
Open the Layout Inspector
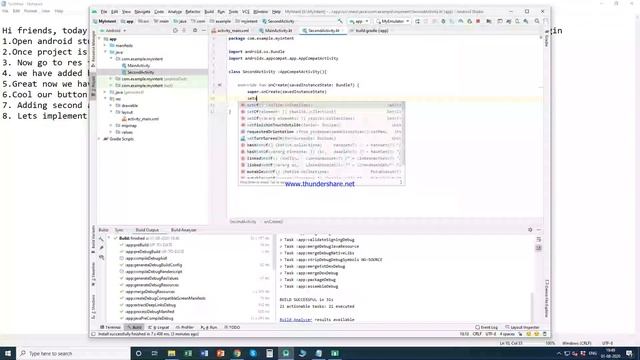click(x=522, y=327)
